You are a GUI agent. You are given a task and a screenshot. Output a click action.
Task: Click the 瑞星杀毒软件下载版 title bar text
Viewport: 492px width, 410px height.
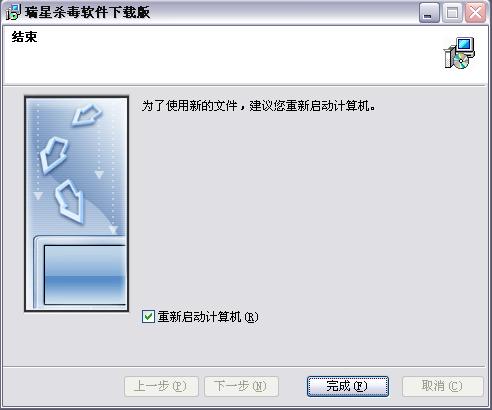click(87, 12)
